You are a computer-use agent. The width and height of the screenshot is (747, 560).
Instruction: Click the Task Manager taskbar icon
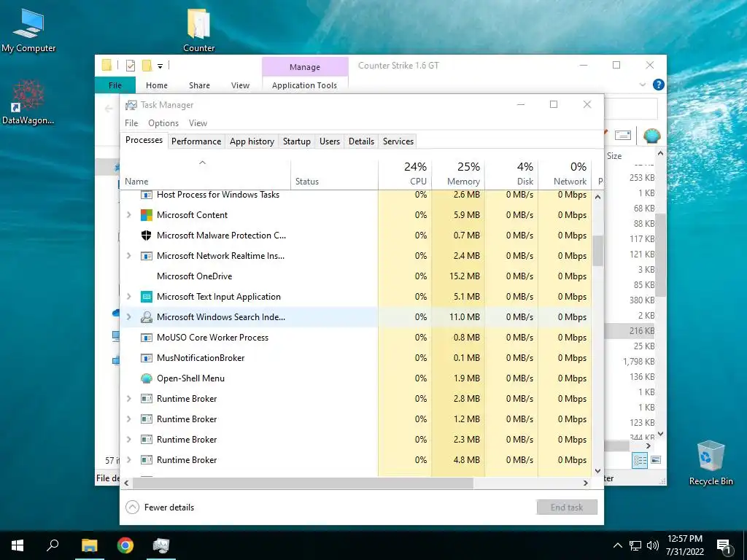click(x=161, y=545)
